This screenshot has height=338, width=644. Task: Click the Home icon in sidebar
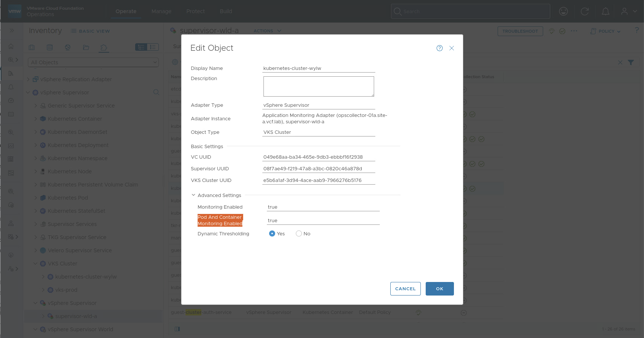pos(11,46)
